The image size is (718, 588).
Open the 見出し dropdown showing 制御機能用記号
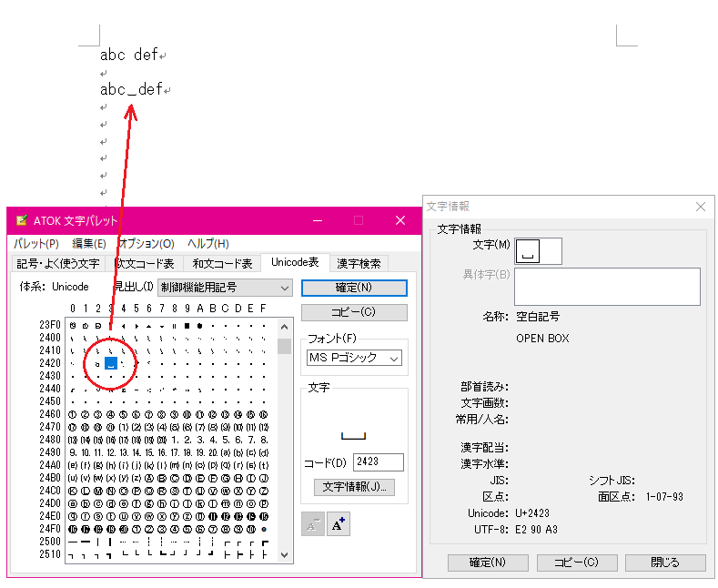coord(225,288)
